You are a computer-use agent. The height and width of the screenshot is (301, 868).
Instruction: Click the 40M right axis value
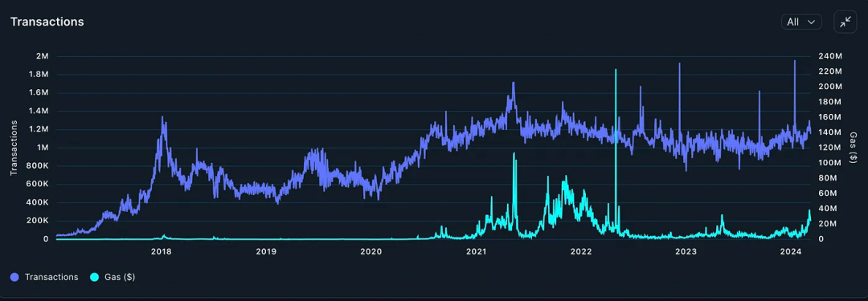point(828,209)
